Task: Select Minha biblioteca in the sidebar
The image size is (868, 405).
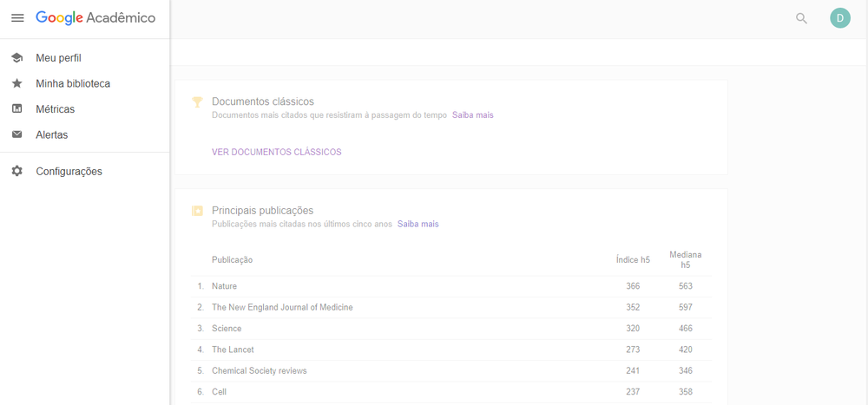Action: tap(73, 83)
